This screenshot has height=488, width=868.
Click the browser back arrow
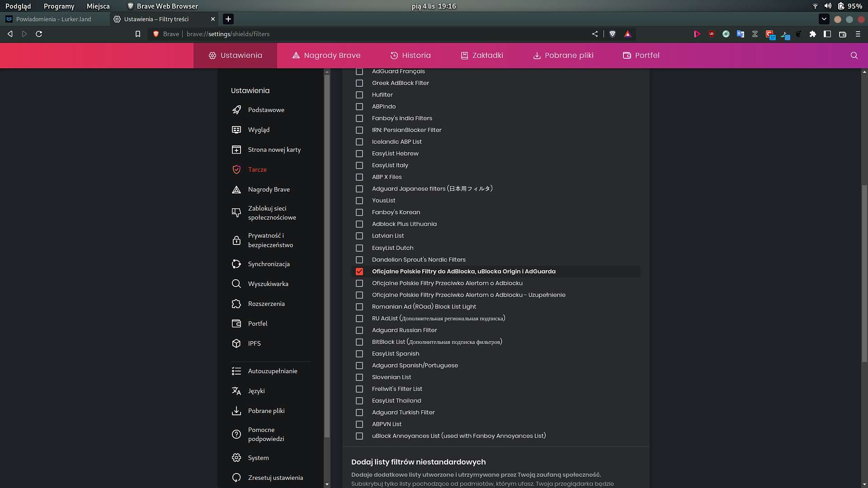coord(10,34)
